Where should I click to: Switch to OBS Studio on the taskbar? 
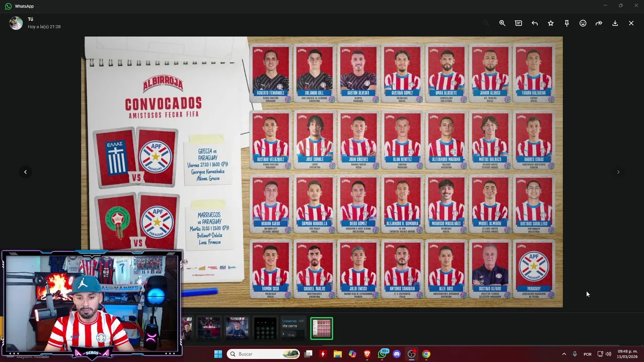click(412, 354)
